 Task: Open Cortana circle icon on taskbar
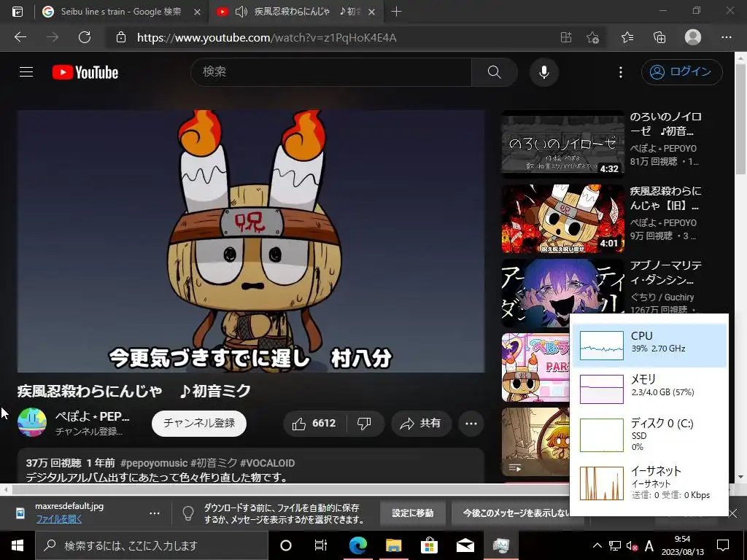(286, 545)
